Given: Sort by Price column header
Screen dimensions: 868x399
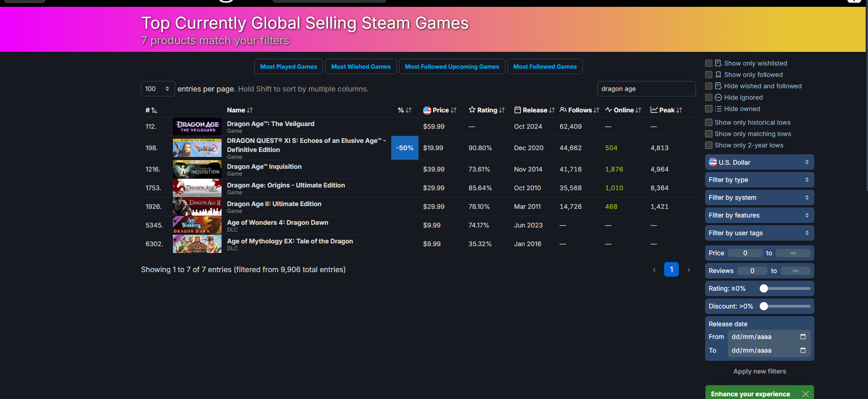Looking at the screenshot, I should coord(439,110).
